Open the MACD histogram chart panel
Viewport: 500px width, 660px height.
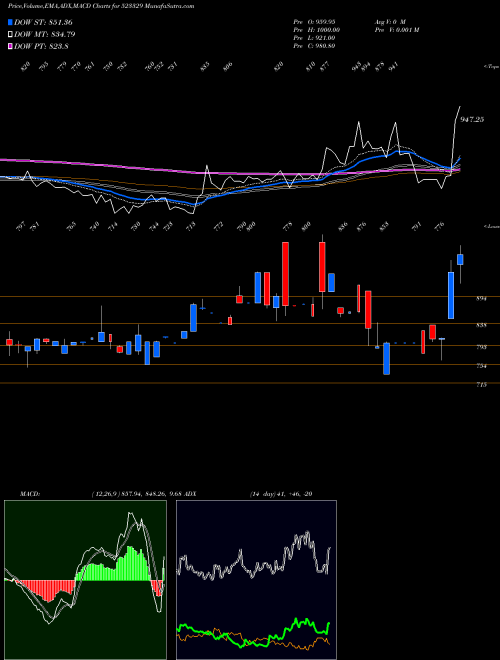pos(85,580)
